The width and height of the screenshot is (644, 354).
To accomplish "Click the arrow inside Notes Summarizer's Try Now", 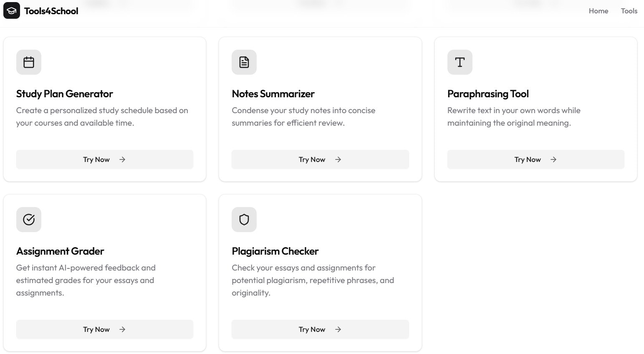I will point(338,159).
